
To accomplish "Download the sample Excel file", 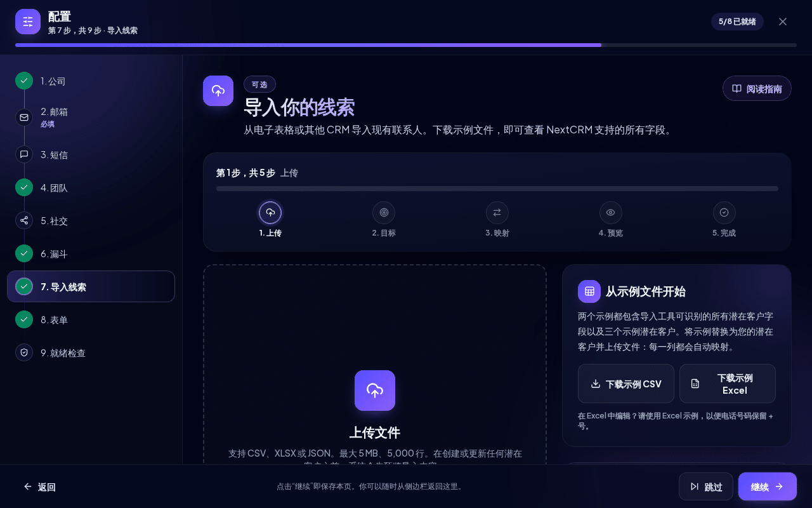I will tap(728, 384).
